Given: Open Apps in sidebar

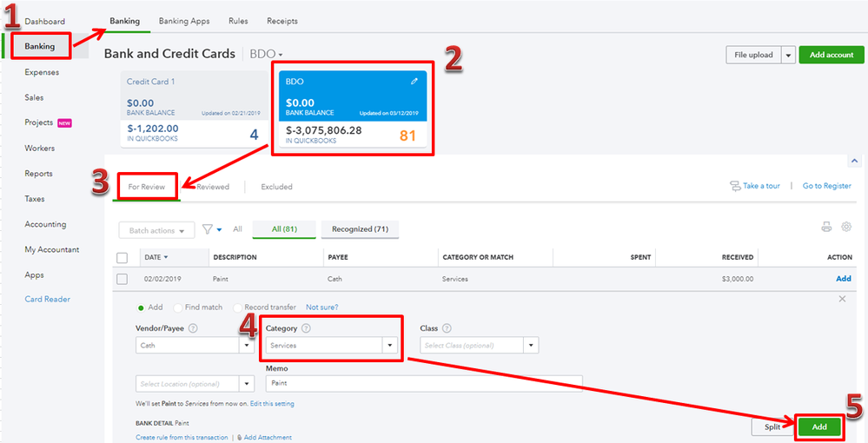Looking at the screenshot, I should pos(34,275).
